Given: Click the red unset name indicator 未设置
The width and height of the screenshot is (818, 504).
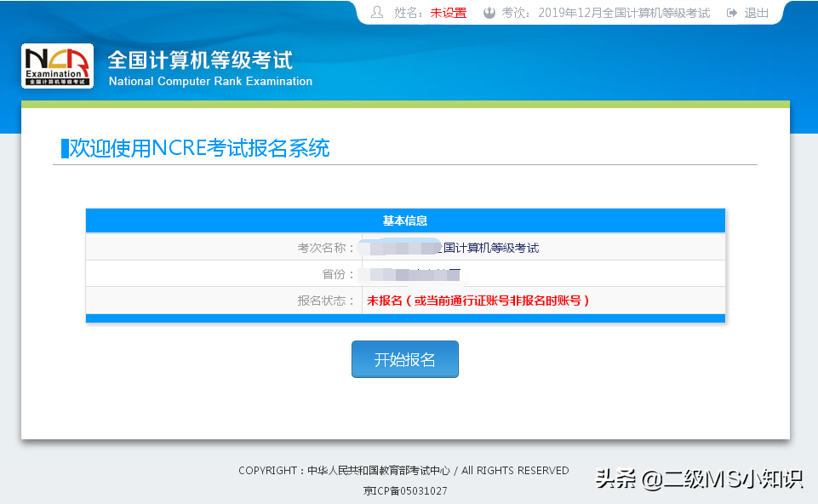Looking at the screenshot, I should coord(447,12).
